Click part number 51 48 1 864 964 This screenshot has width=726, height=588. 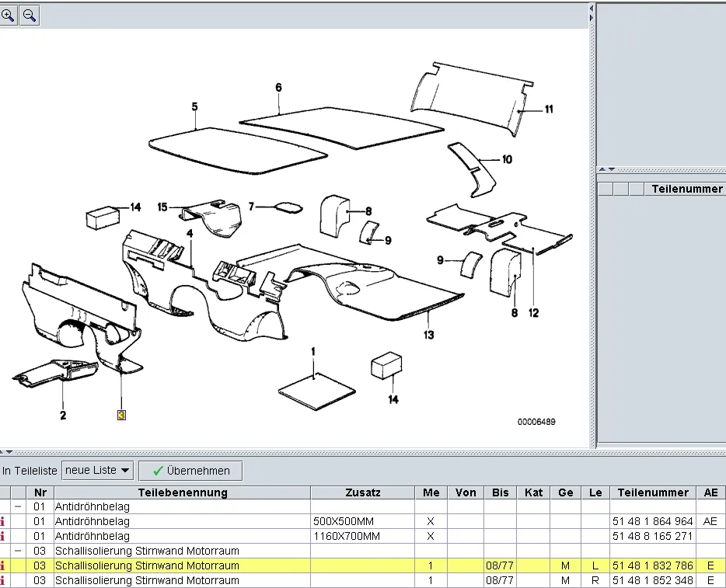pyautogui.click(x=651, y=521)
